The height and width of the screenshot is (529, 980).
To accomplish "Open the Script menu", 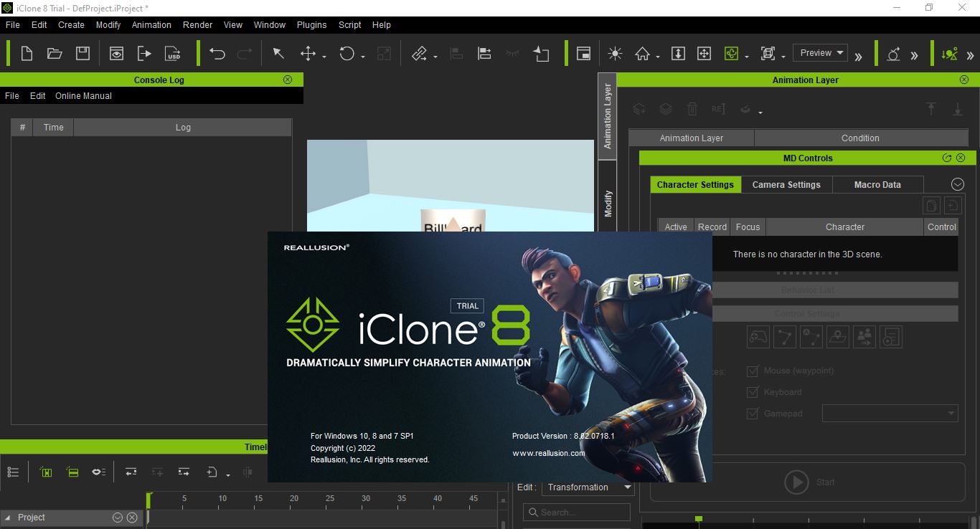I will [350, 25].
